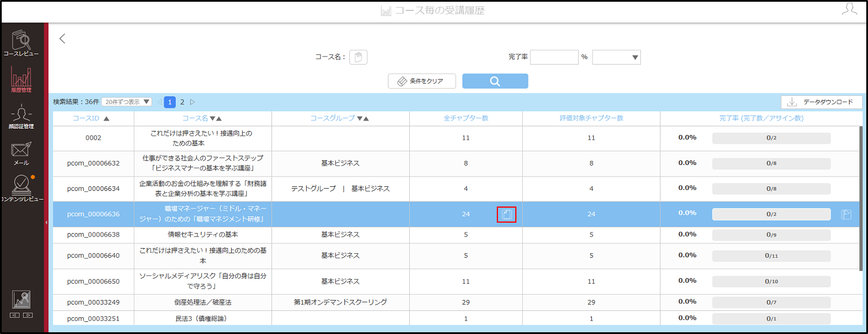Open the メール sidebar icon
Image resolution: width=868 pixels, height=334 pixels.
tap(21, 153)
